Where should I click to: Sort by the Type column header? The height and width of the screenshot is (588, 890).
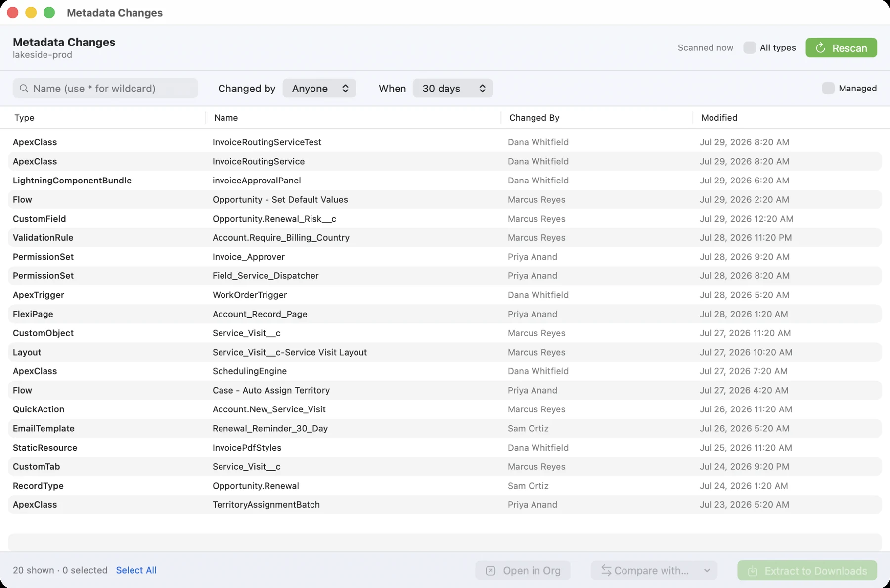point(24,118)
